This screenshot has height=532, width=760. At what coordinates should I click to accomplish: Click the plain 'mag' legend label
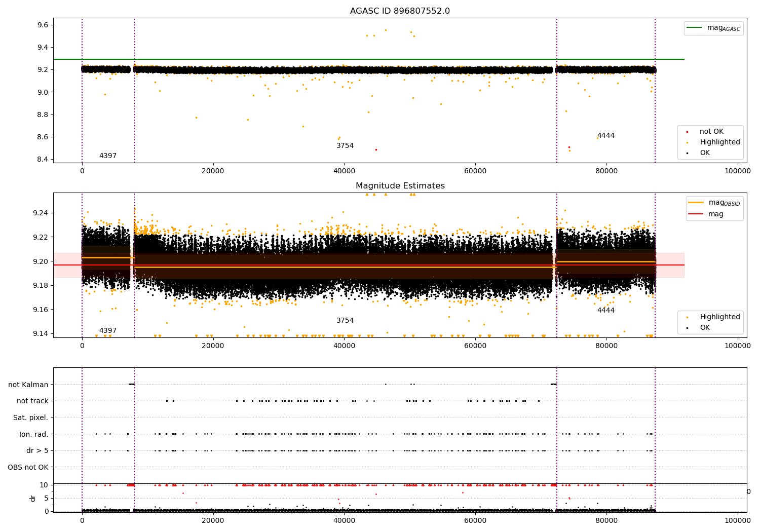[716, 214]
